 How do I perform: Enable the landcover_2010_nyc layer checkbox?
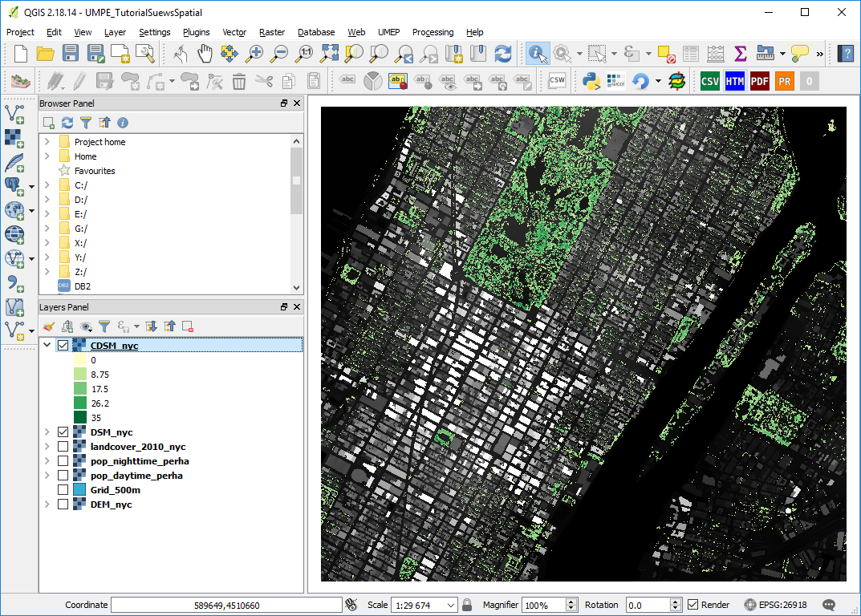[x=63, y=446]
